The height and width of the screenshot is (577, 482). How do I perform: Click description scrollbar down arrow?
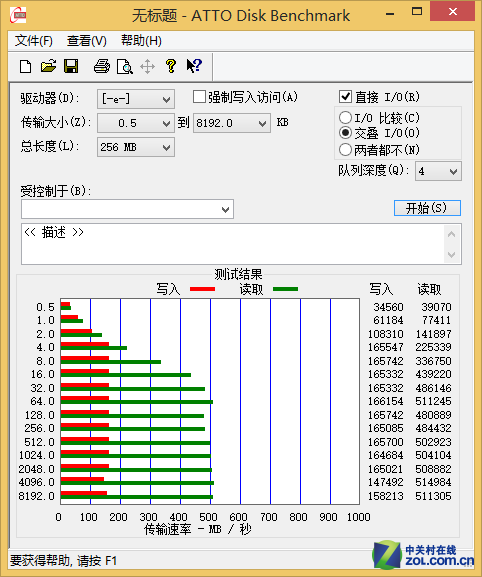coord(452,255)
